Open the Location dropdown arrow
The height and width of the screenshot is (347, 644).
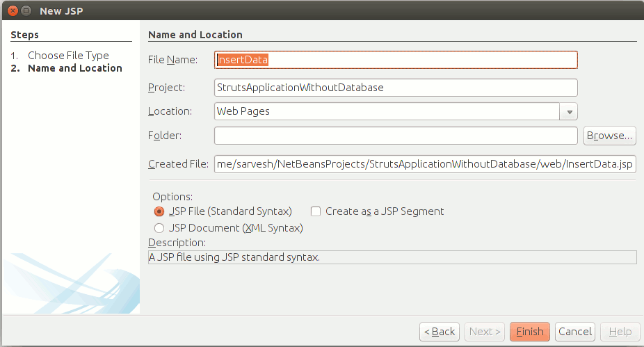pos(569,112)
